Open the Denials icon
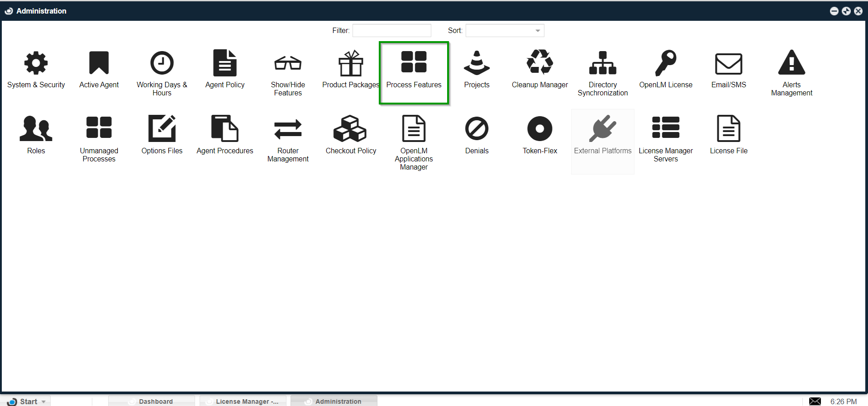 pos(477,129)
